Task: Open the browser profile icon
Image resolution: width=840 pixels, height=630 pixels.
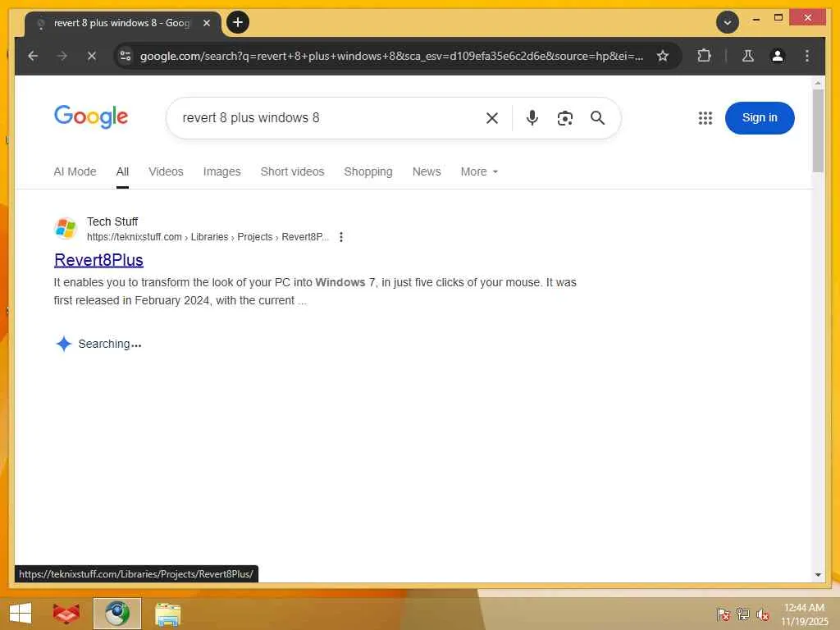Action: tap(778, 56)
